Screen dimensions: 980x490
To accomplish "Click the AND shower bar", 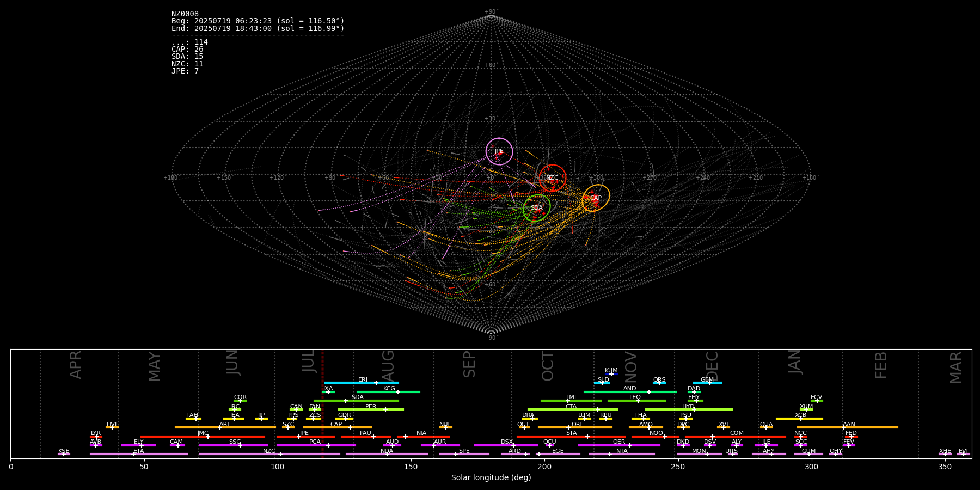I will coord(630,391).
